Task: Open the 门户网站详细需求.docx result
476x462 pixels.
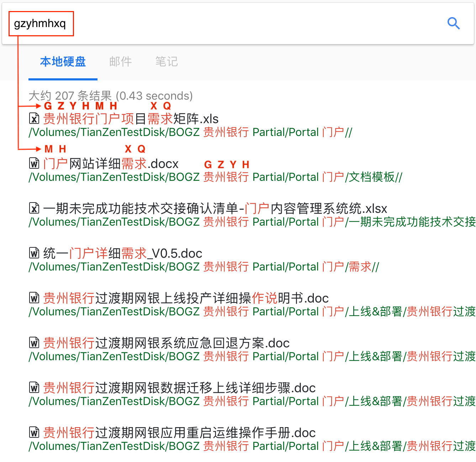Action: tap(111, 164)
